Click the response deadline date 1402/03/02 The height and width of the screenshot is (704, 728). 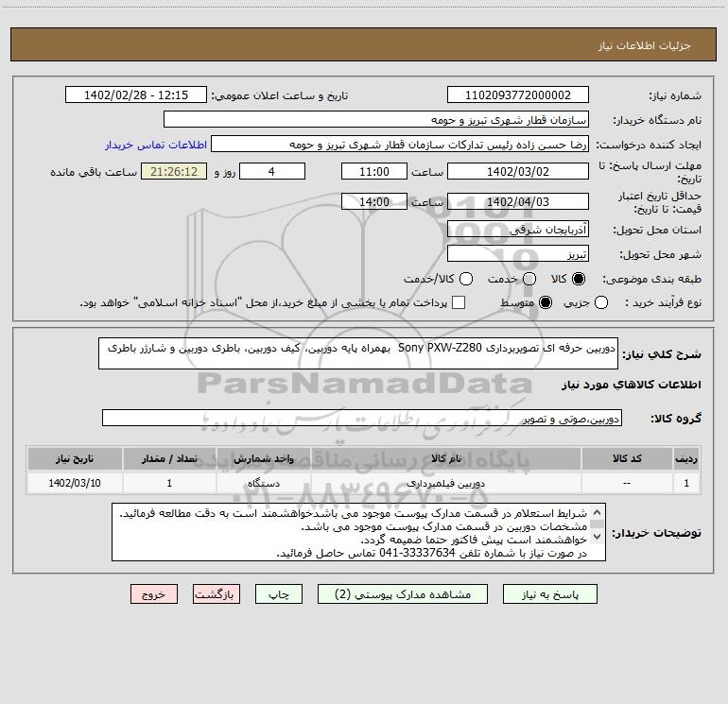click(518, 171)
